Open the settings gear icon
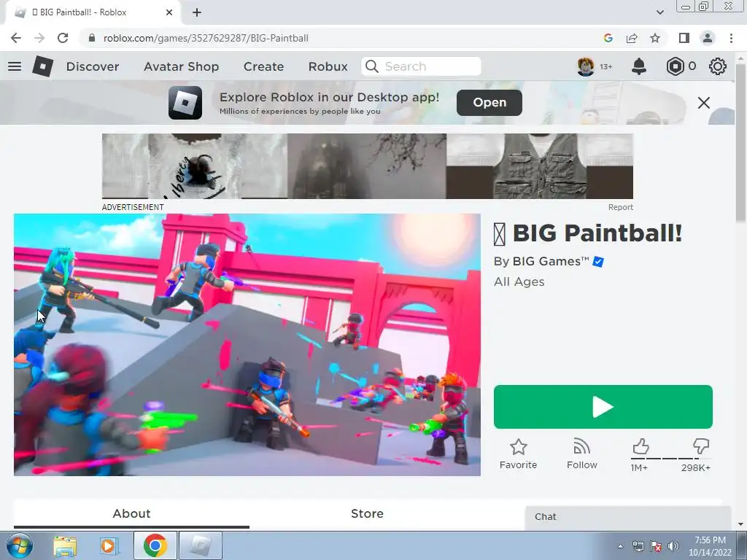Viewport: 747px width, 560px height. 718,66
